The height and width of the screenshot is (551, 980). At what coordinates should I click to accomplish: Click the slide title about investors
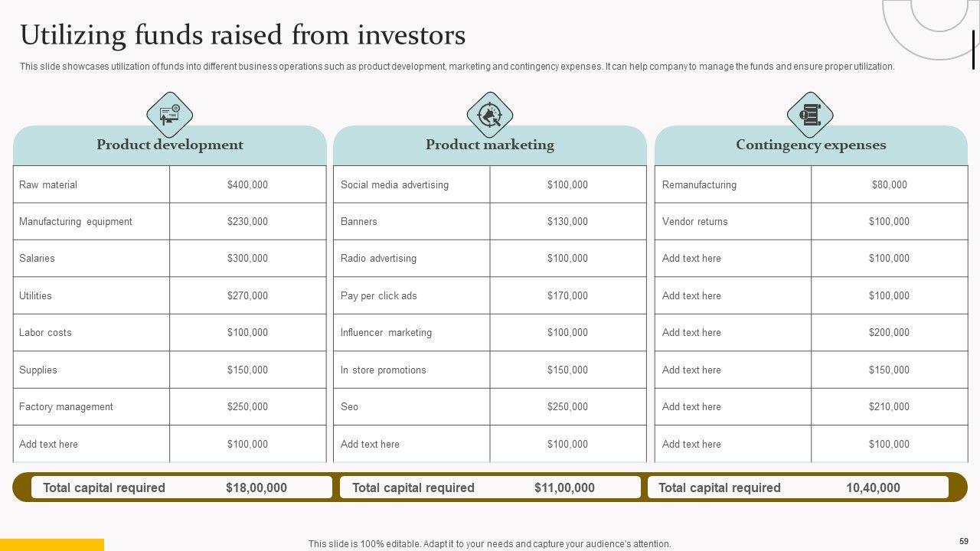pos(243,35)
